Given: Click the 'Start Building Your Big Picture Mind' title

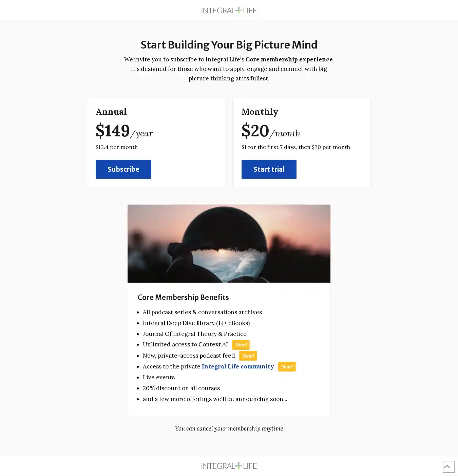Looking at the screenshot, I should (x=229, y=45).
